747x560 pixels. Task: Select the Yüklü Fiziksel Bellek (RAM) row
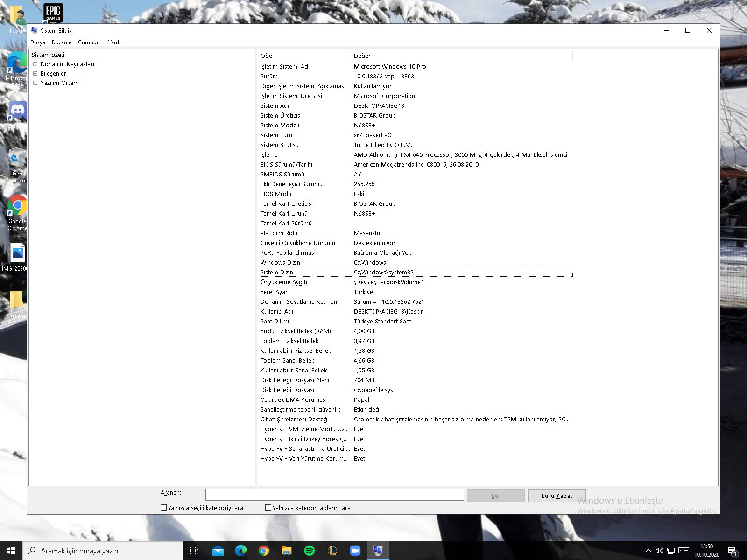pos(416,331)
